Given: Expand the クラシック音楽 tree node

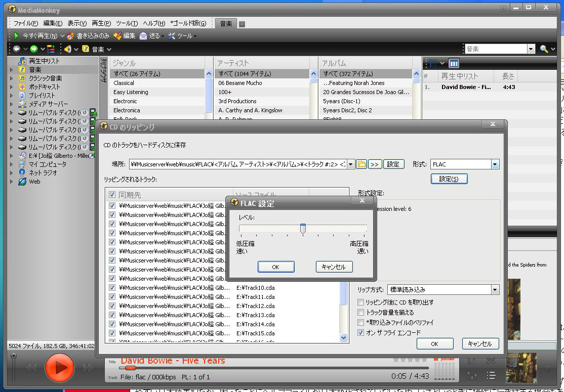Looking at the screenshot, I should tap(11, 78).
